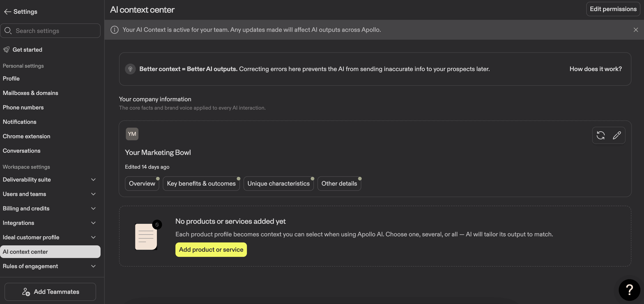Click the info icon in the banner
The image size is (644, 304).
click(115, 30)
